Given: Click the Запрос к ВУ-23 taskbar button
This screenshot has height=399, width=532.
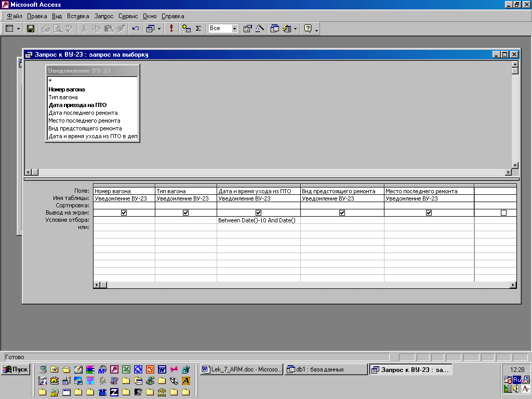Looking at the screenshot, I should [410, 369].
